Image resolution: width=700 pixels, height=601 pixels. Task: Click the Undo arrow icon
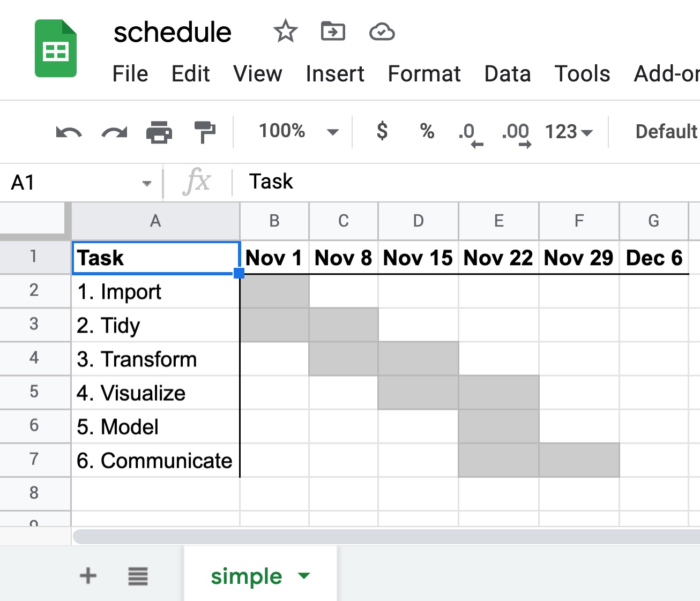click(69, 132)
